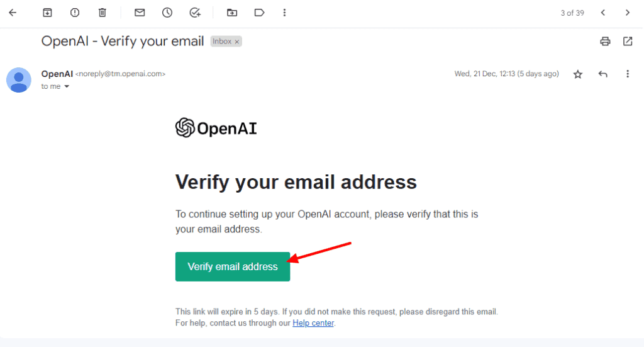Snooze this email with clock icon
Viewport: 644px width, 347px height.
[x=167, y=13]
